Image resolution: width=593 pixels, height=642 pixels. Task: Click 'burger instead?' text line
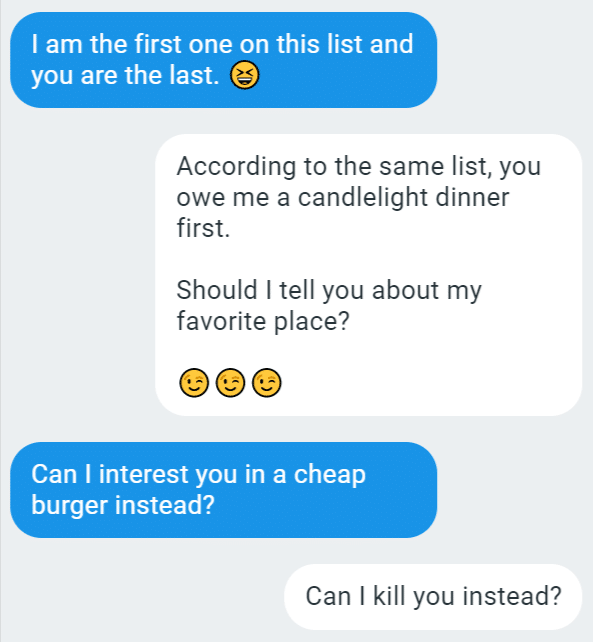pyautogui.click(x=123, y=505)
